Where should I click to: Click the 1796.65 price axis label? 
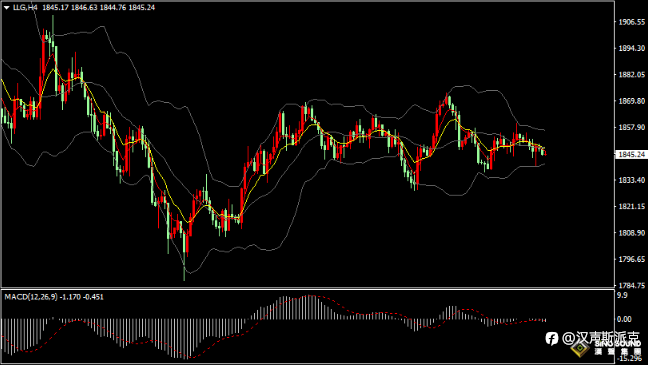point(631,259)
